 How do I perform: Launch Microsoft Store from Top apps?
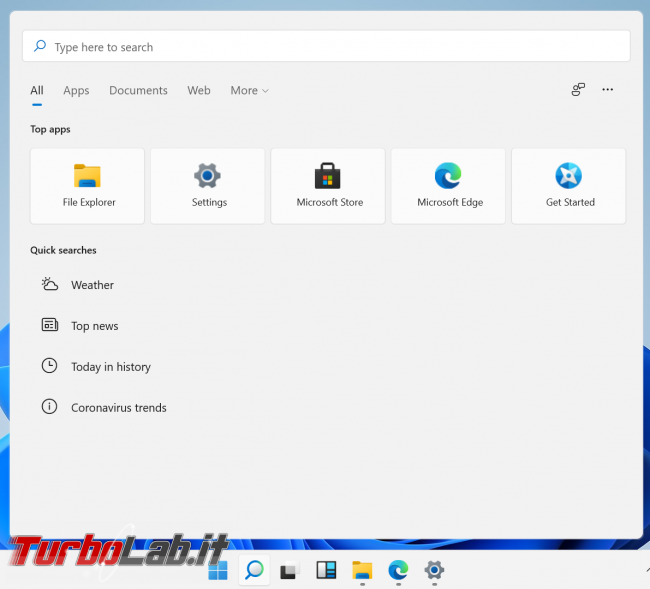coord(328,186)
